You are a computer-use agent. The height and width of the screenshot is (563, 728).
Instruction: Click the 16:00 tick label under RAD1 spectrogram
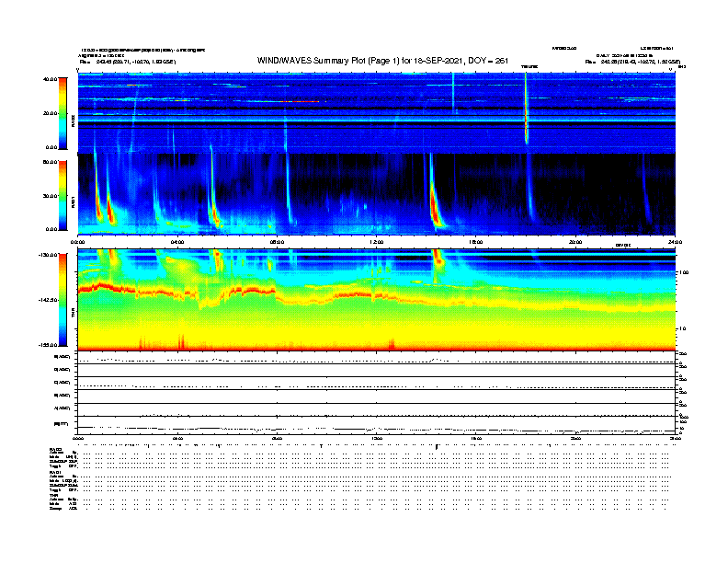(476, 242)
